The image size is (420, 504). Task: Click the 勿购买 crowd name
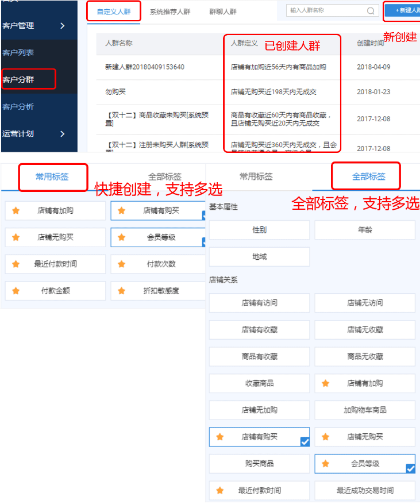click(x=115, y=92)
